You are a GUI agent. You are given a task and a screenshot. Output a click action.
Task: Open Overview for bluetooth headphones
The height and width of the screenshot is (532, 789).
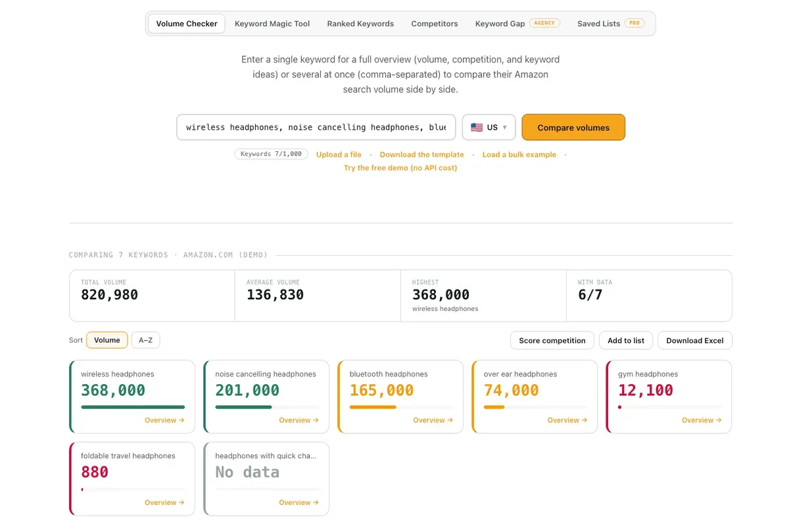(433, 420)
